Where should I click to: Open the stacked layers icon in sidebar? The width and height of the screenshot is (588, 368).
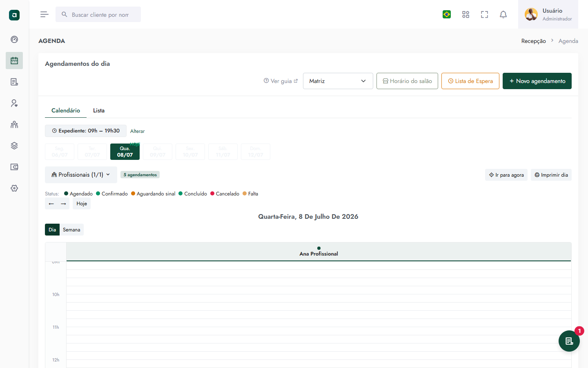pyautogui.click(x=14, y=146)
